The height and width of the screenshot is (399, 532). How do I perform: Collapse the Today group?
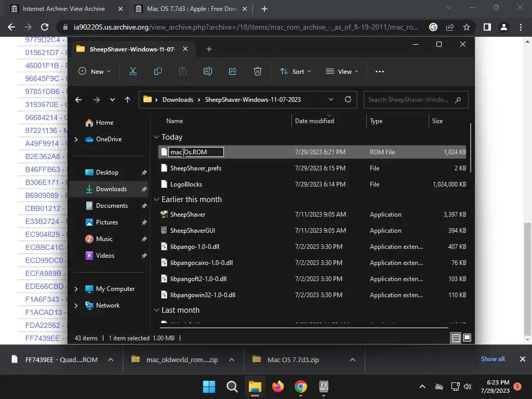point(156,137)
